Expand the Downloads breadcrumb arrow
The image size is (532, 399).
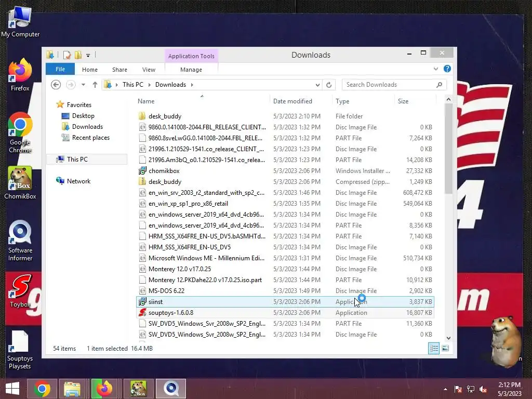[x=192, y=85]
